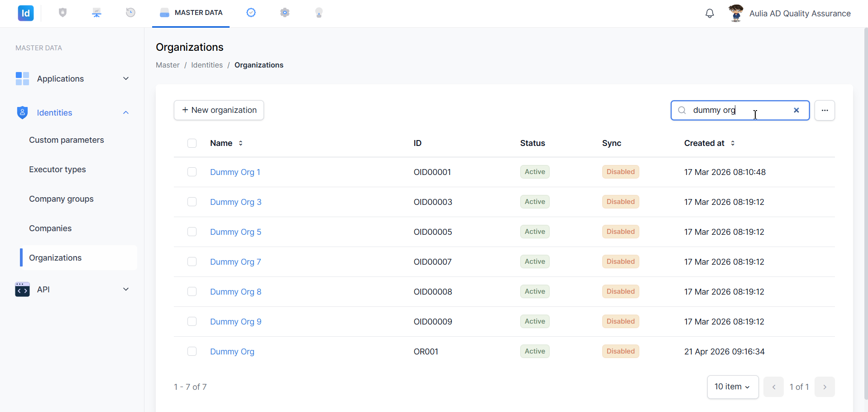Viewport: 868px width, 412px height.
Task: Click the Applications grid icon in sidebar
Action: [x=22, y=78]
